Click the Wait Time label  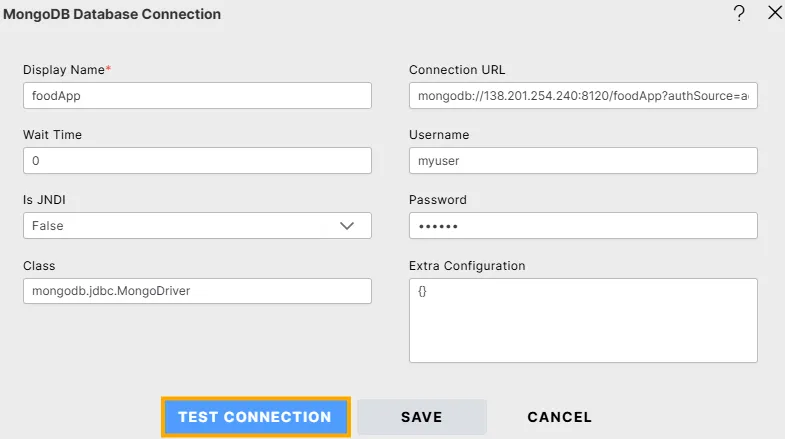(x=52, y=134)
